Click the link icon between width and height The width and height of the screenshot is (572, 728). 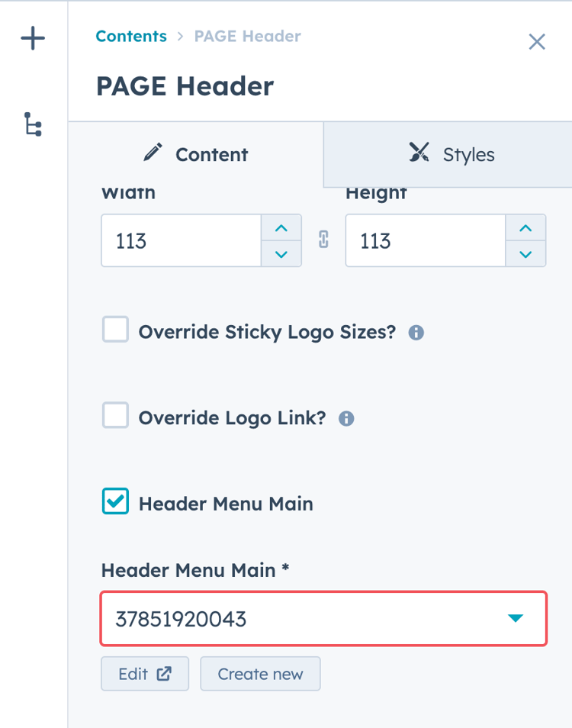coord(323,240)
